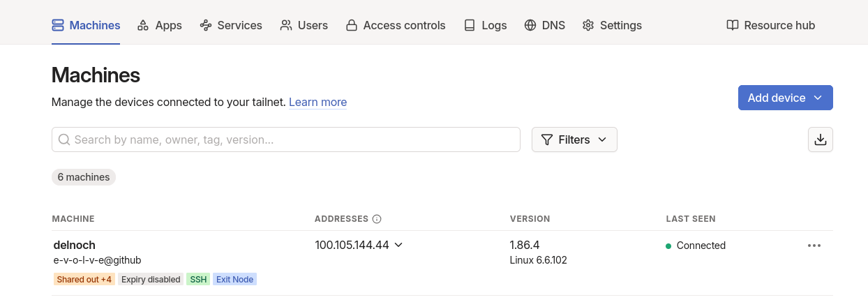Click the Settings gear icon
Screen dimensions: 868x302
click(588, 25)
